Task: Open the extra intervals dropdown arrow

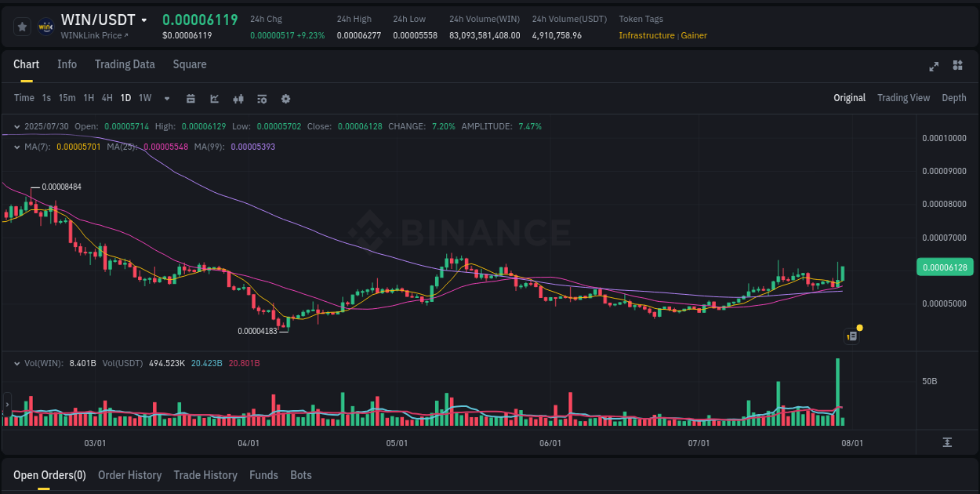Action: [166, 99]
